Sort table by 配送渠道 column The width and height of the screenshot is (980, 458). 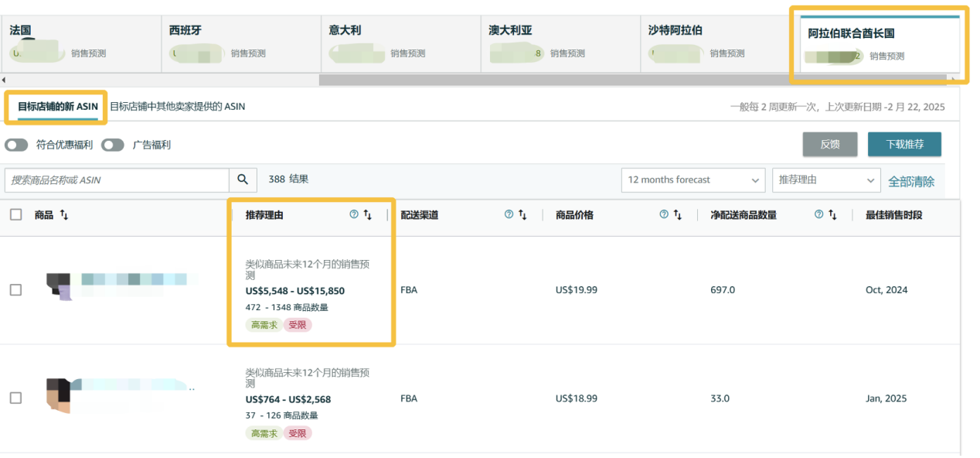point(523,215)
